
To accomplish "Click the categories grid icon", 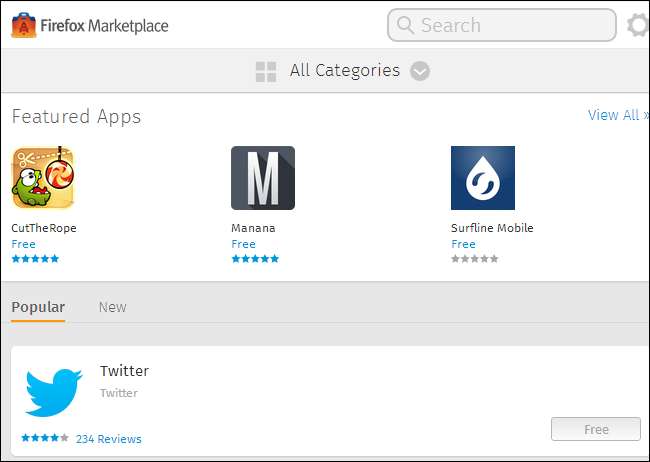I will click(266, 71).
